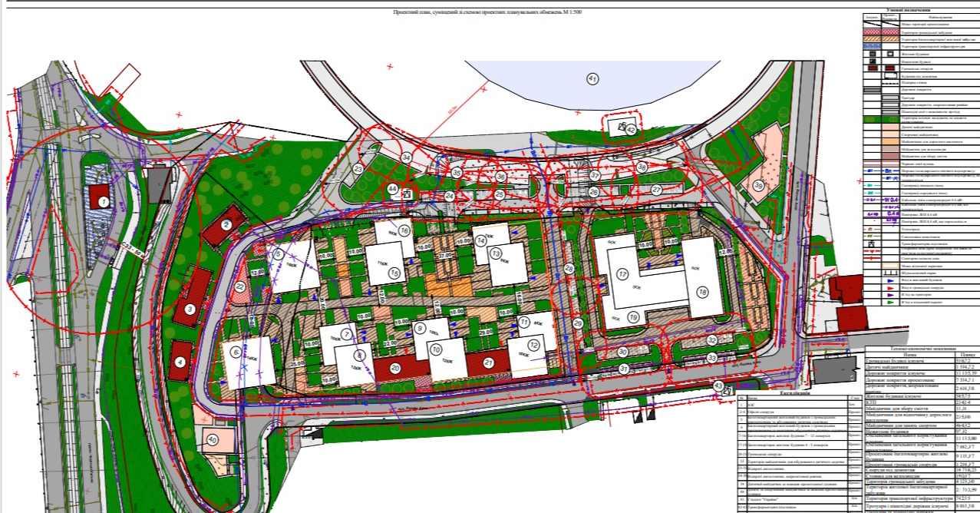
Task: Click circled number 18 on large building
Action: click(702, 292)
